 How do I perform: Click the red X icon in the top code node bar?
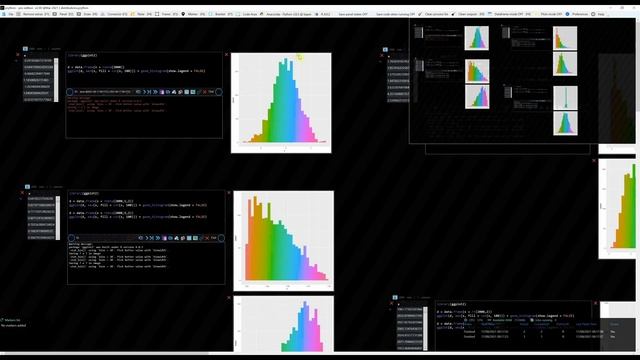[205, 92]
